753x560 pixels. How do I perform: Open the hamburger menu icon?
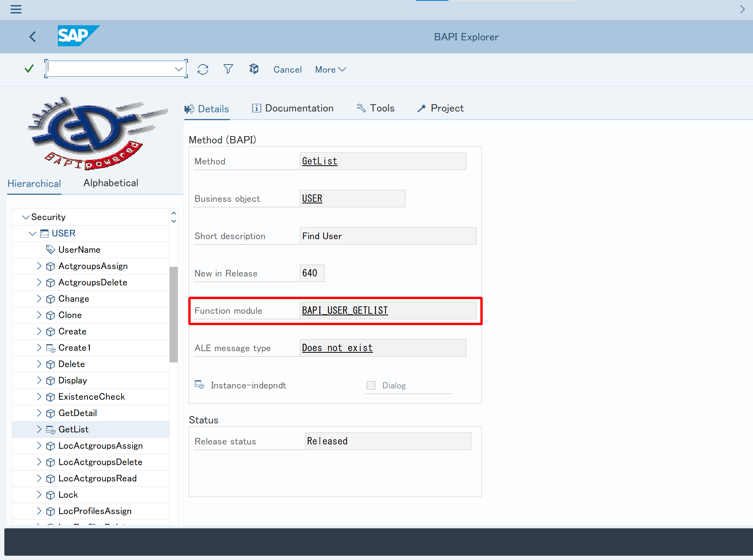tap(16, 9)
